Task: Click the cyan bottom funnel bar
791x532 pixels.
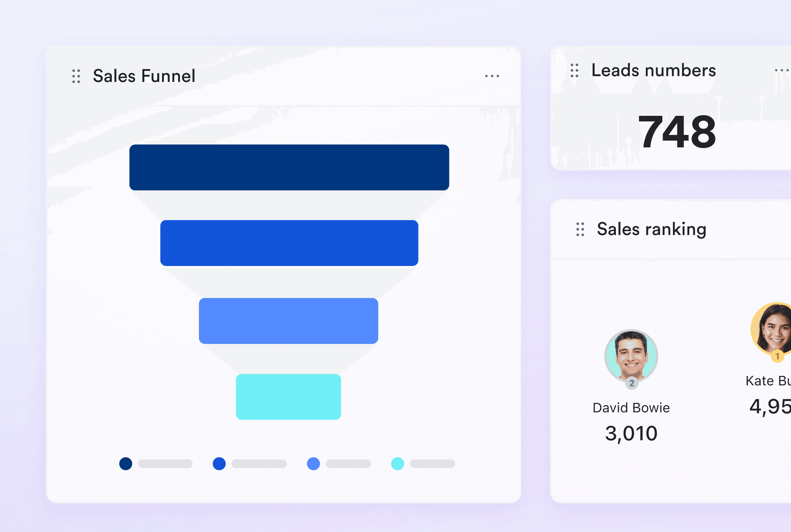Action: point(288,397)
